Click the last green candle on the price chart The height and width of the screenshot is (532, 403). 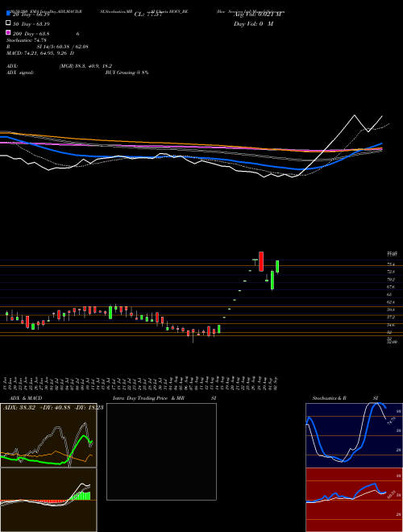277,266
